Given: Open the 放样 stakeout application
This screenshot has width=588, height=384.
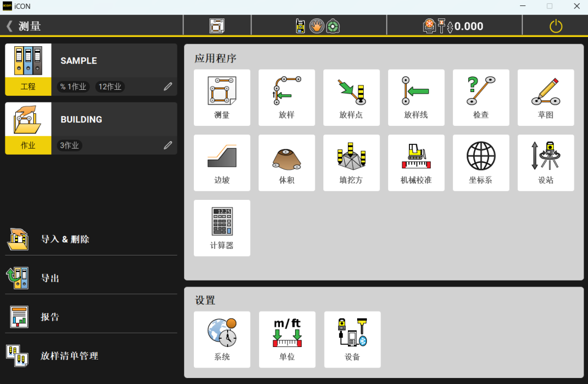Looking at the screenshot, I should [286, 97].
